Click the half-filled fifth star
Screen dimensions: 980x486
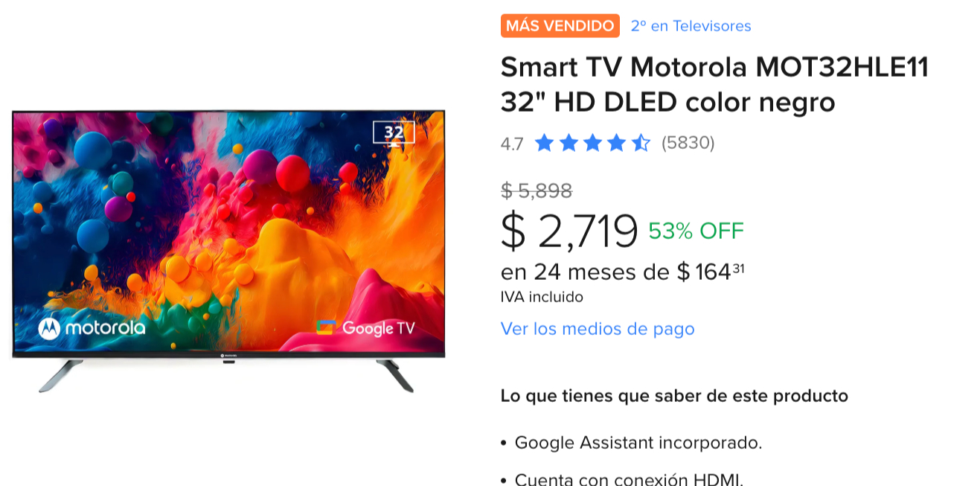coord(641,143)
